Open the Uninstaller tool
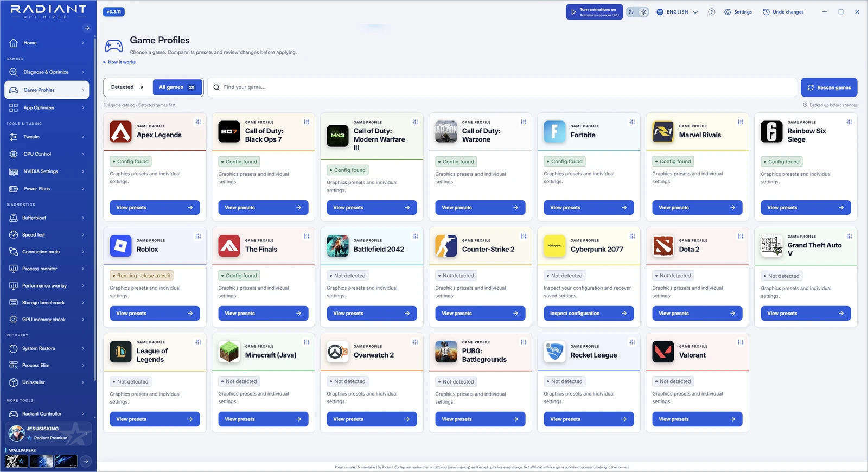This screenshot has width=868, height=472. [x=47, y=382]
